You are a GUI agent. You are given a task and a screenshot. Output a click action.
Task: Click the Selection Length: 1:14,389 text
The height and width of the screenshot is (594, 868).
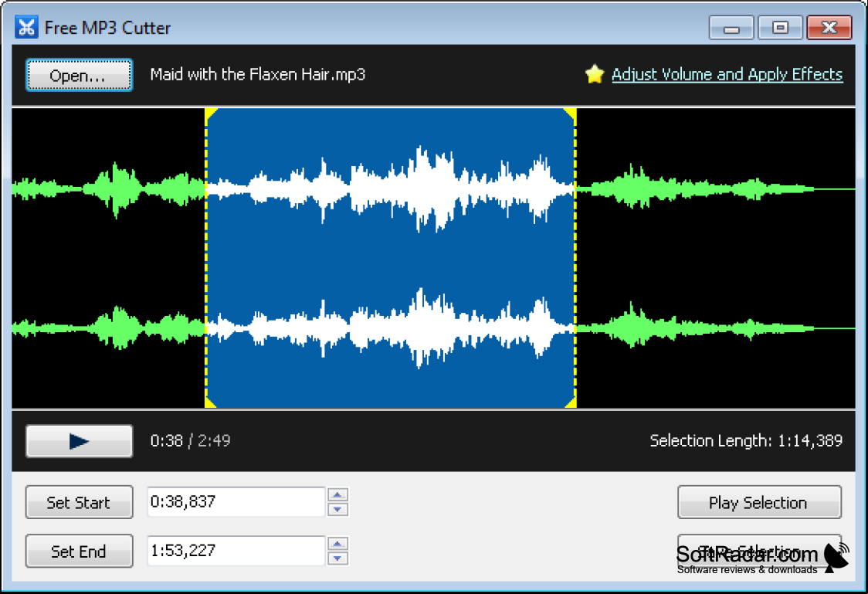(746, 440)
